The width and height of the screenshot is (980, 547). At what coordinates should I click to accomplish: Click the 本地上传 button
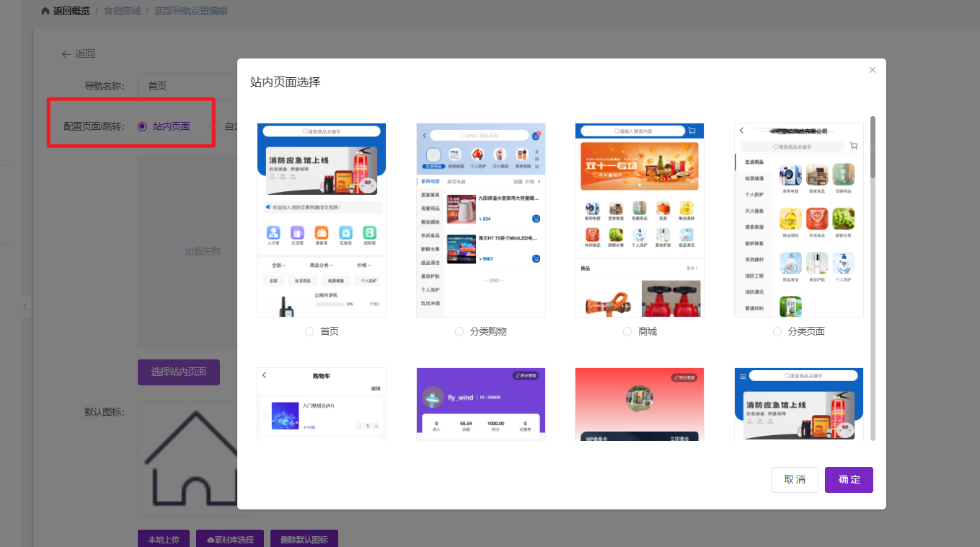point(164,540)
